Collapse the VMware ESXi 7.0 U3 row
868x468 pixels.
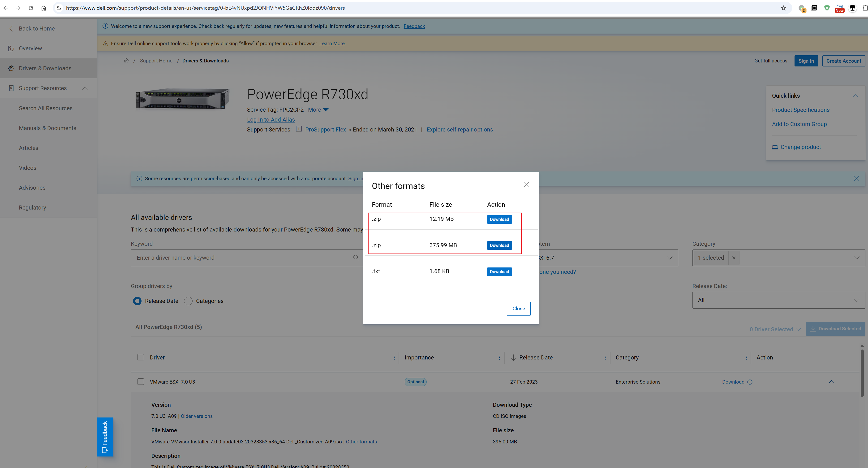coord(832,382)
